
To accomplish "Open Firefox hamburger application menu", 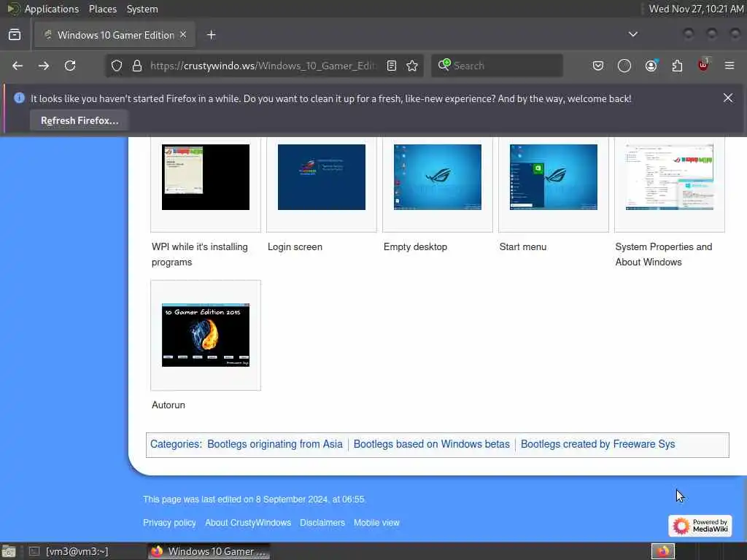I will point(729,66).
